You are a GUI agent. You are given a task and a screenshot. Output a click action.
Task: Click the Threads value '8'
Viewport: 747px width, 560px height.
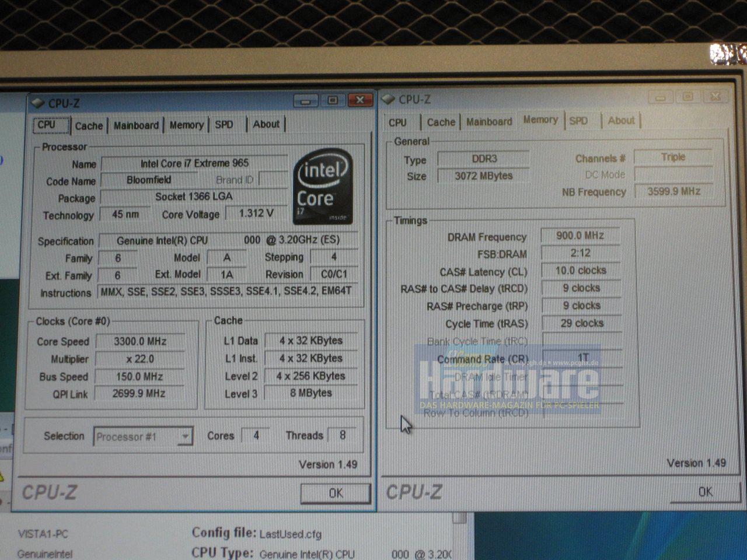(x=342, y=435)
